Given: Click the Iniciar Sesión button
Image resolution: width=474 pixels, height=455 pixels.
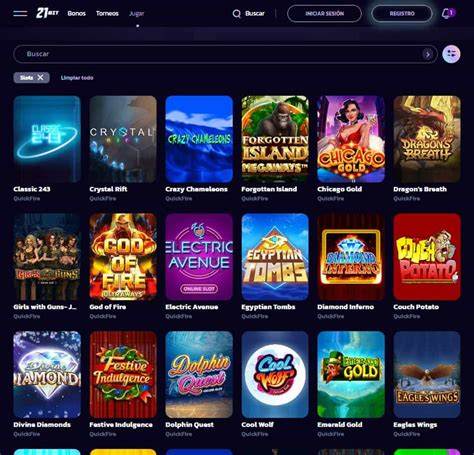Looking at the screenshot, I should [324, 14].
